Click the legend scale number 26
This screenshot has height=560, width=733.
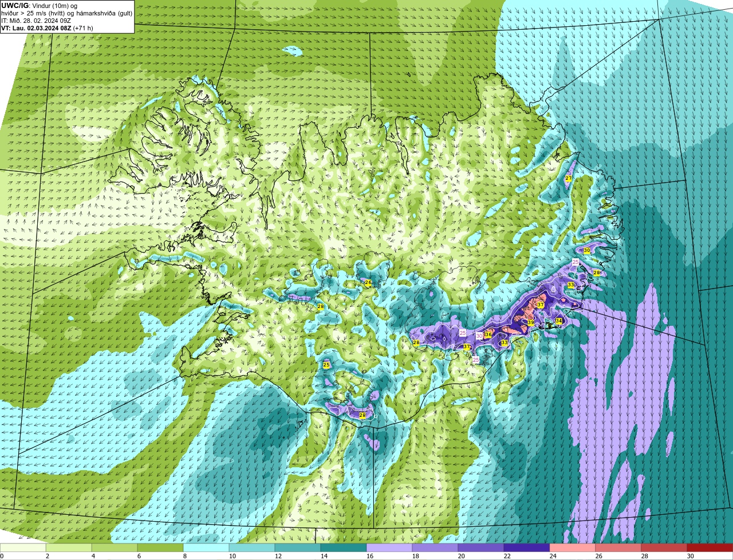[598, 556]
